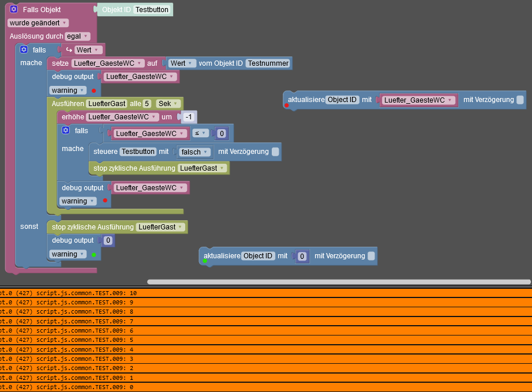Expand the Auslösung durch 'egal' dropdown

coord(77,36)
